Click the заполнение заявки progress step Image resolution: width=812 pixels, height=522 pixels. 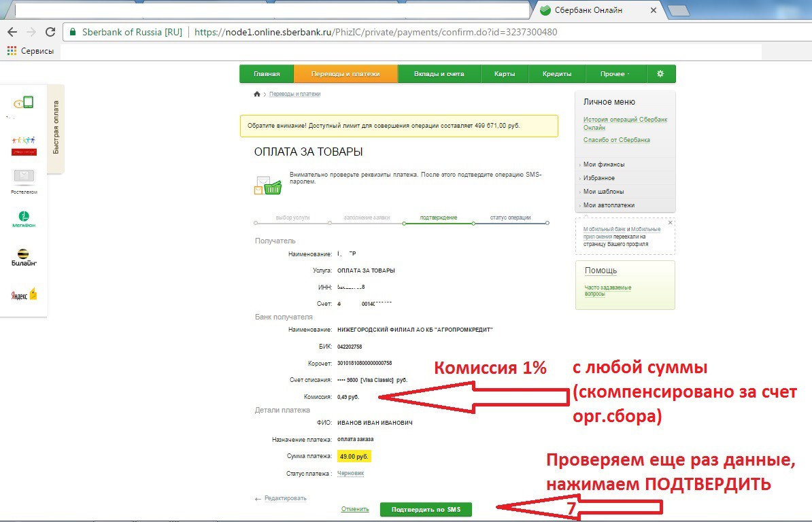coord(367,217)
